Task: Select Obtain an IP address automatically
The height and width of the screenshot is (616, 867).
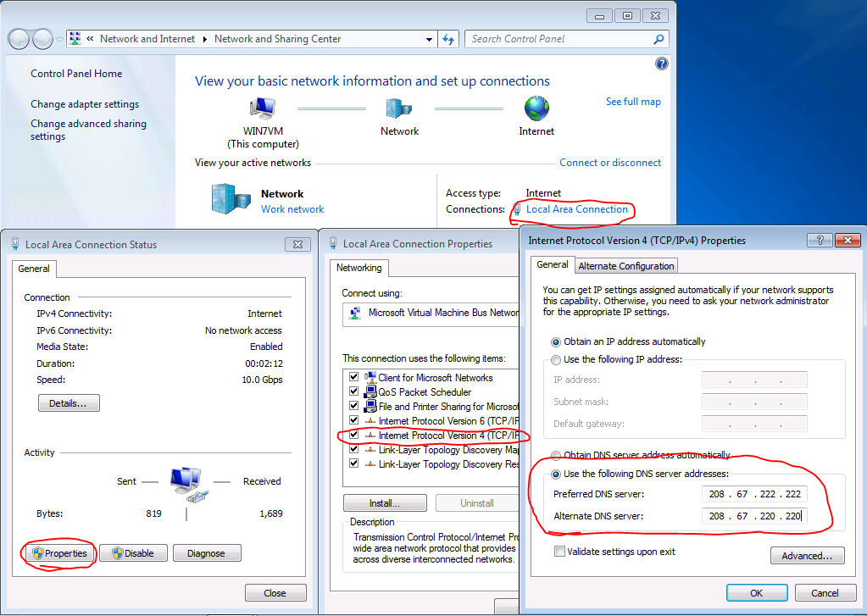Action: 556,342
